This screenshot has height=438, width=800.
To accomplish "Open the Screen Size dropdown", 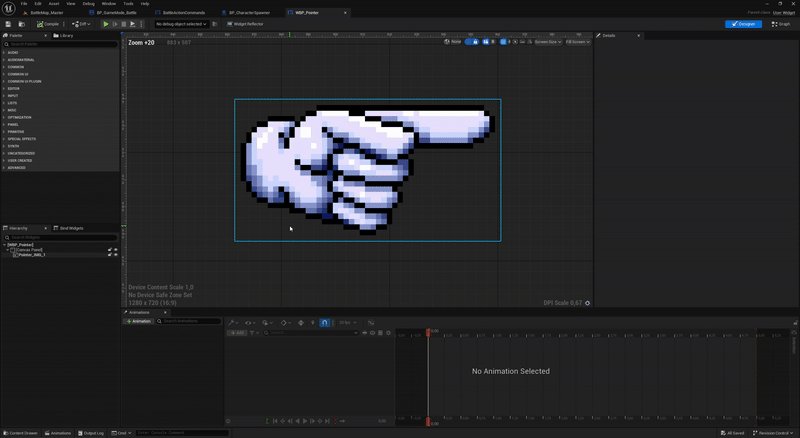I will 547,42.
